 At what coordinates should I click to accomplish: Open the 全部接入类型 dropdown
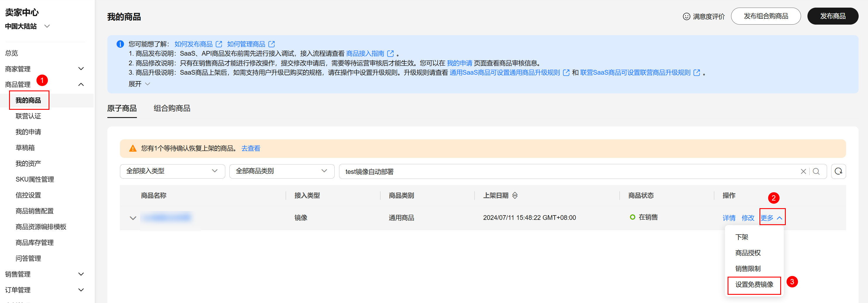pos(172,171)
